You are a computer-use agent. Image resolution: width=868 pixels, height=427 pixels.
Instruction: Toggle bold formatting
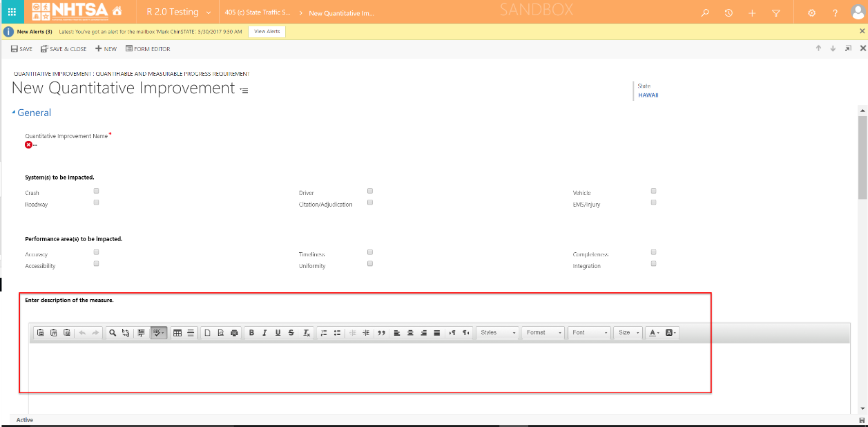tap(251, 332)
